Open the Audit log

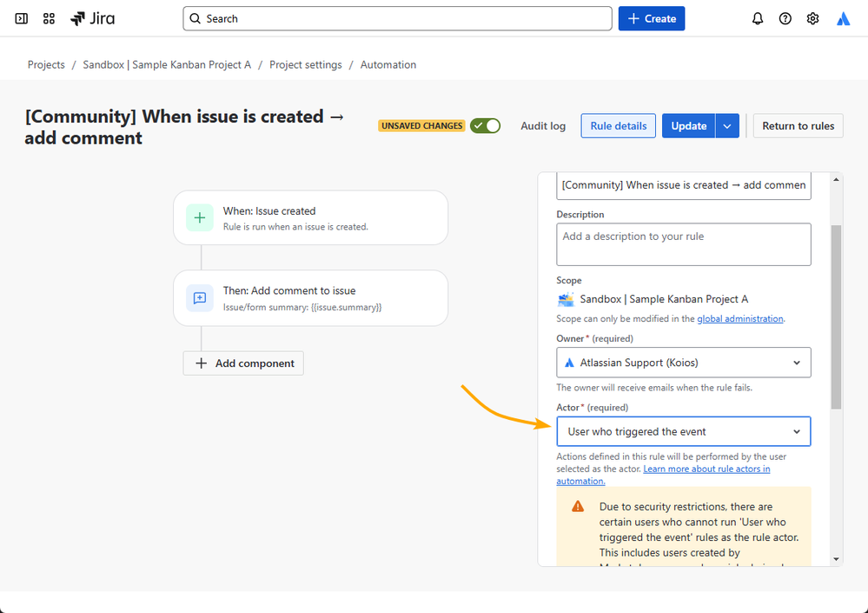543,126
